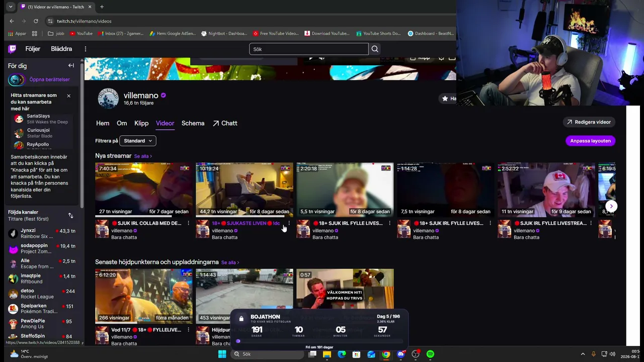Switch to the Hem tab
644x362 pixels.
tap(103, 123)
